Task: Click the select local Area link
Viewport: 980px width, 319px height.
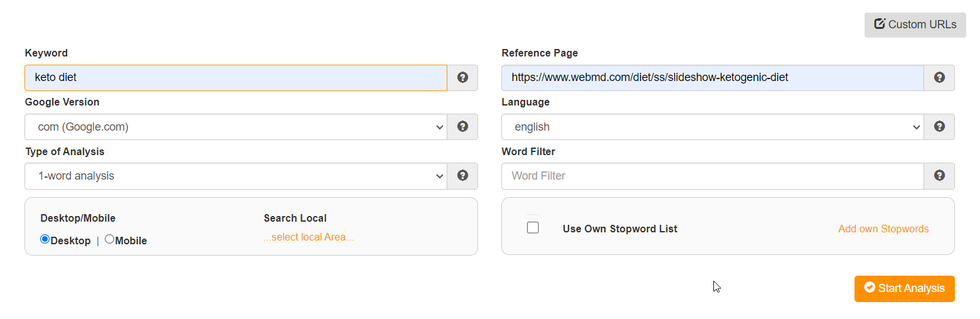Action: point(309,237)
